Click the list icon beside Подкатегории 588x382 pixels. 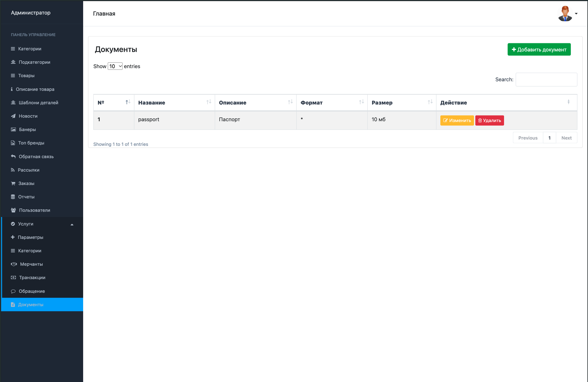(13, 62)
